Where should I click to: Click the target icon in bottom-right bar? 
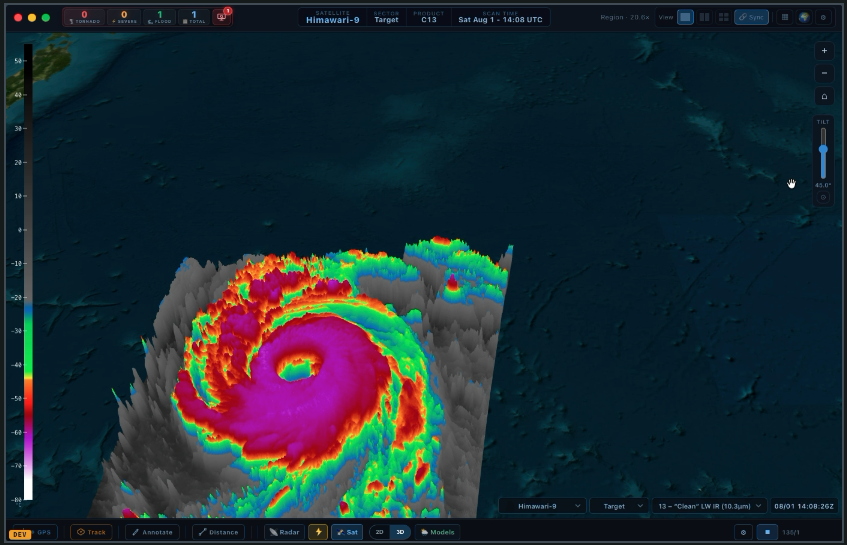743,532
